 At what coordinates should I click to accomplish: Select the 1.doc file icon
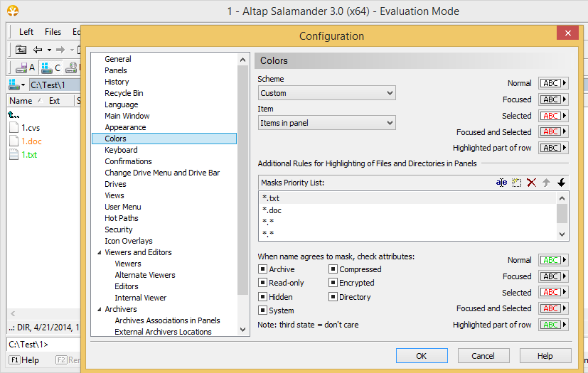coord(14,141)
